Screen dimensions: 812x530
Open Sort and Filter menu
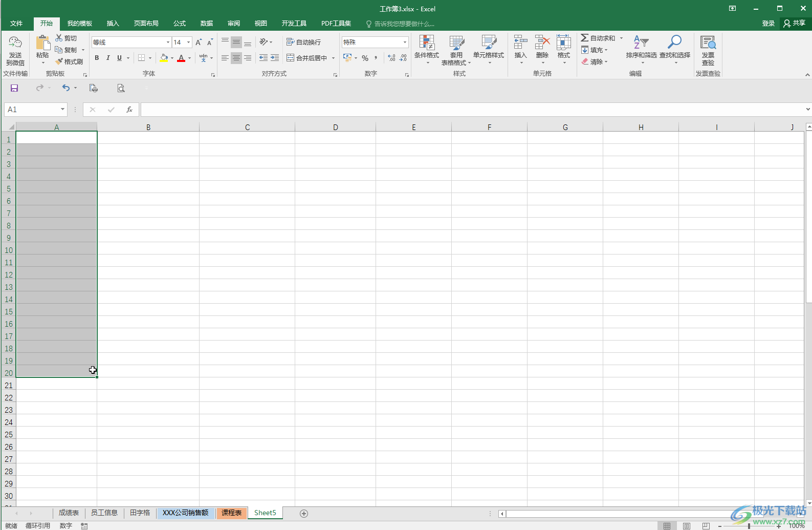(x=642, y=50)
